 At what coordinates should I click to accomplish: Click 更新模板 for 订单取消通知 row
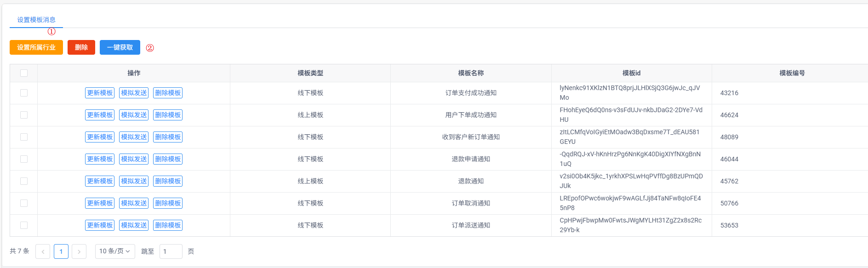[100, 203]
